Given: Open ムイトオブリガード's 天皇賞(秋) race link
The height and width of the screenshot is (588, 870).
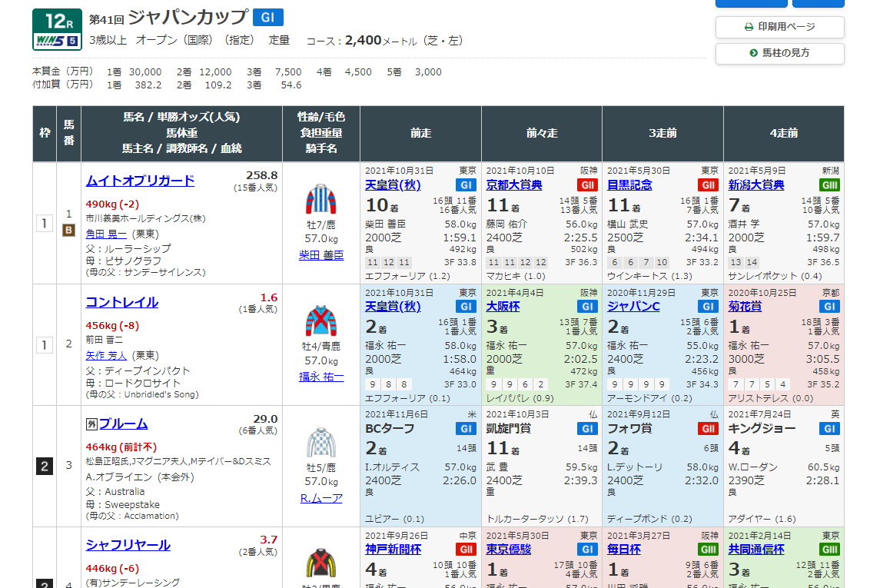Looking at the screenshot, I should point(393,185).
